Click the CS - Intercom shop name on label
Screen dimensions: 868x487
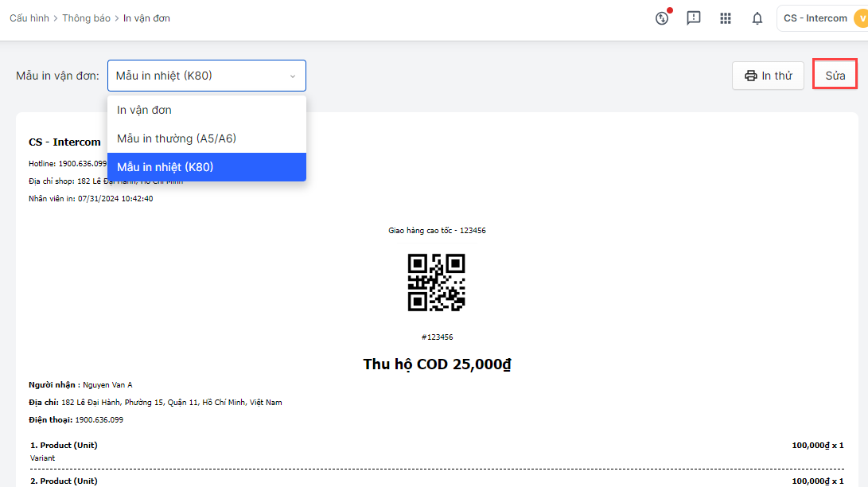[x=64, y=142]
